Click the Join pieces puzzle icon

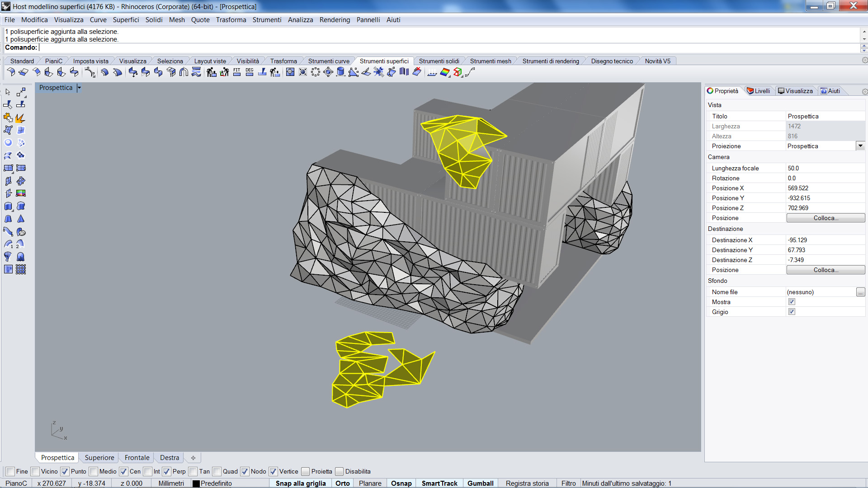(8, 117)
